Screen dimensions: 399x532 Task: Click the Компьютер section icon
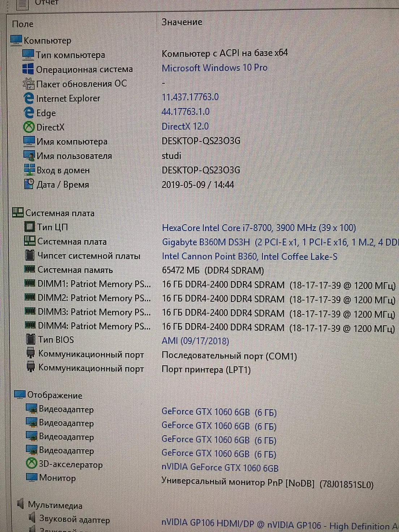point(16,40)
